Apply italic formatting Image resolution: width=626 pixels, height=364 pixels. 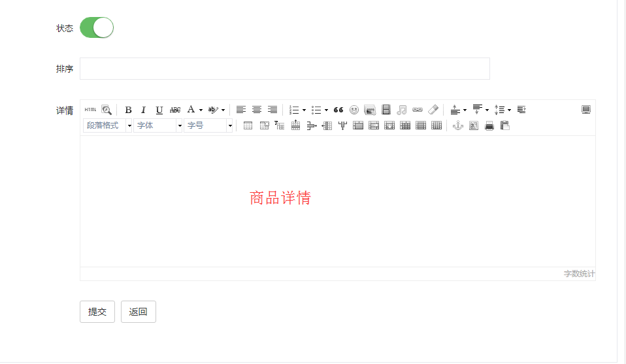(144, 110)
